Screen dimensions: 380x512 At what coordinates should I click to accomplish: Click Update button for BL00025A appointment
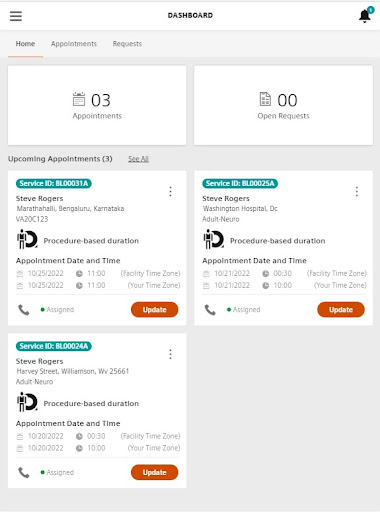(x=341, y=310)
